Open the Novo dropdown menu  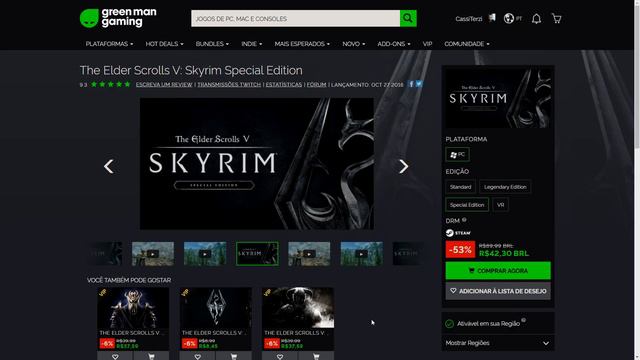[353, 44]
